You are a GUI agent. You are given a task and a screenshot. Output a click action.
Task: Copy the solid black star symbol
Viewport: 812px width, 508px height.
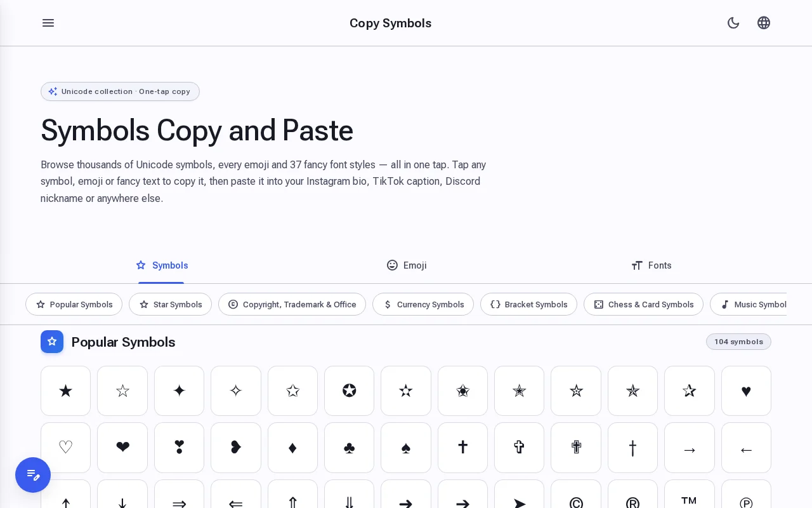(x=65, y=391)
